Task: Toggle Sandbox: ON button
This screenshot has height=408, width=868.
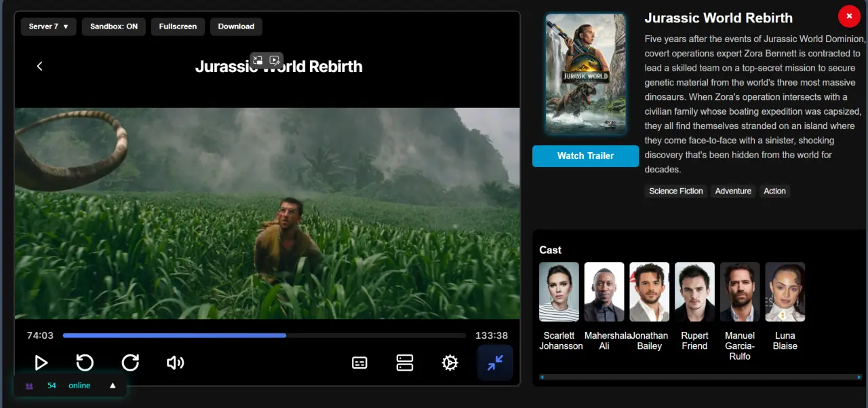Action: coord(114,26)
